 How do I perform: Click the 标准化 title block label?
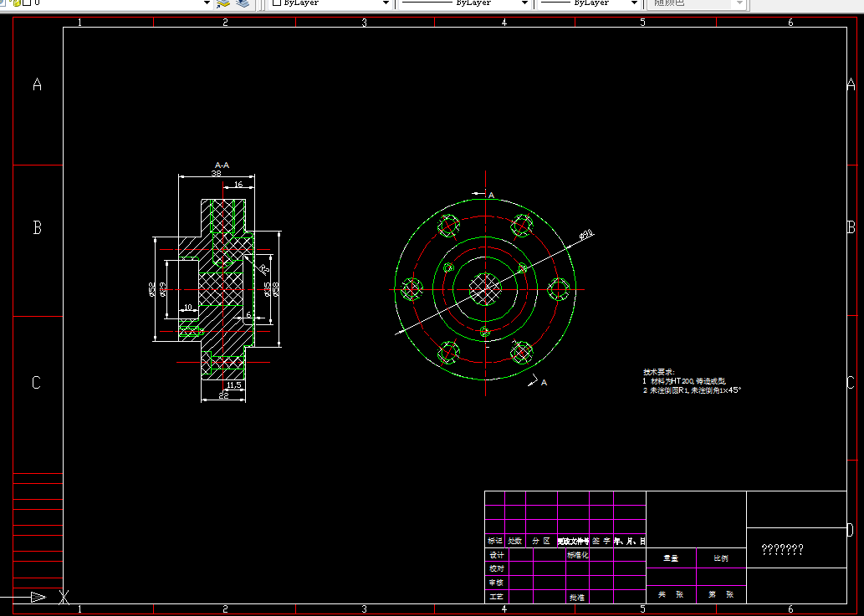[x=577, y=555]
